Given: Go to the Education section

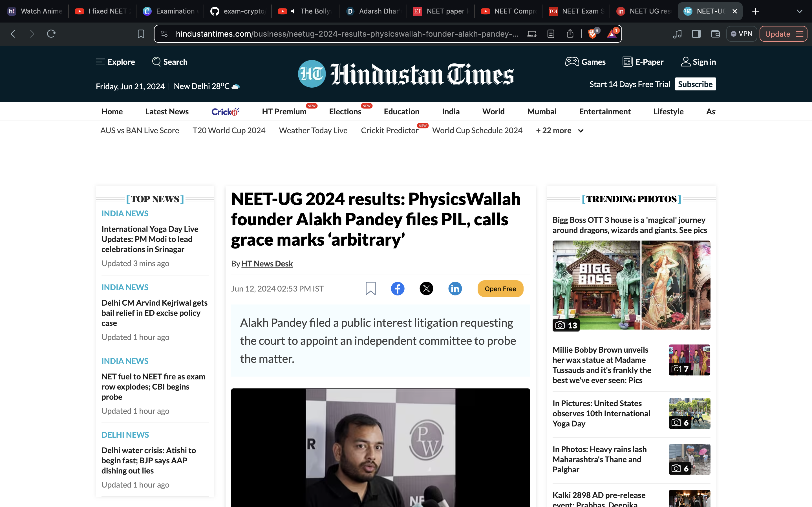Looking at the screenshot, I should pyautogui.click(x=401, y=112).
